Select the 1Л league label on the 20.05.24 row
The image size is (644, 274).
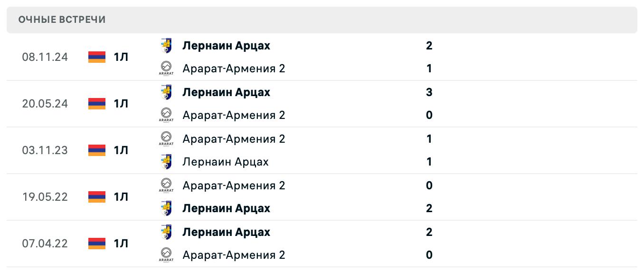tap(121, 103)
